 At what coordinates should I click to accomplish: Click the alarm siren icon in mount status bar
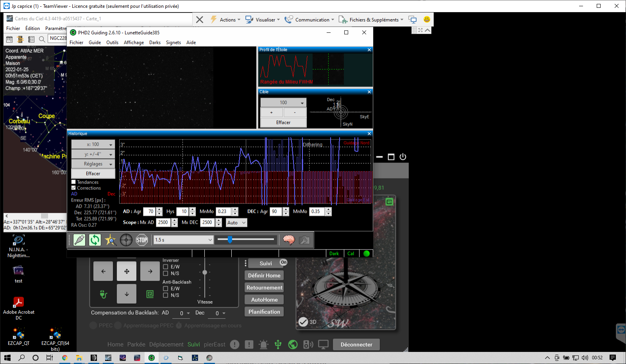tap(263, 344)
